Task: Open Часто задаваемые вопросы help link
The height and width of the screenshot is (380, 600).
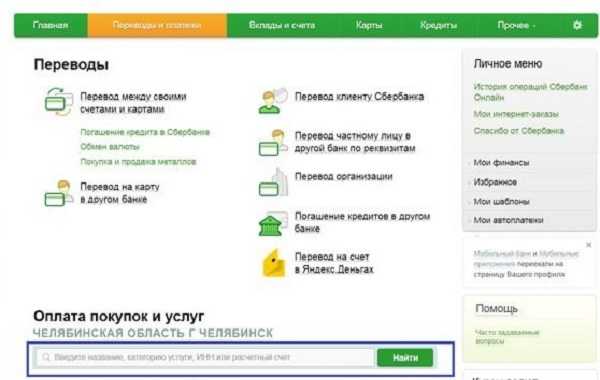Action: click(507, 336)
